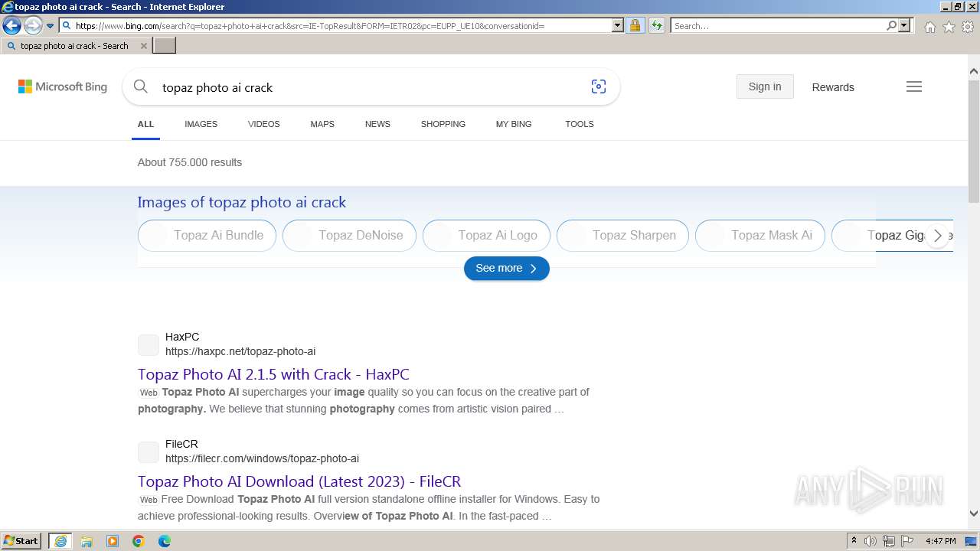Show hidden system tray icons
The image size is (980, 551).
pos(854,541)
